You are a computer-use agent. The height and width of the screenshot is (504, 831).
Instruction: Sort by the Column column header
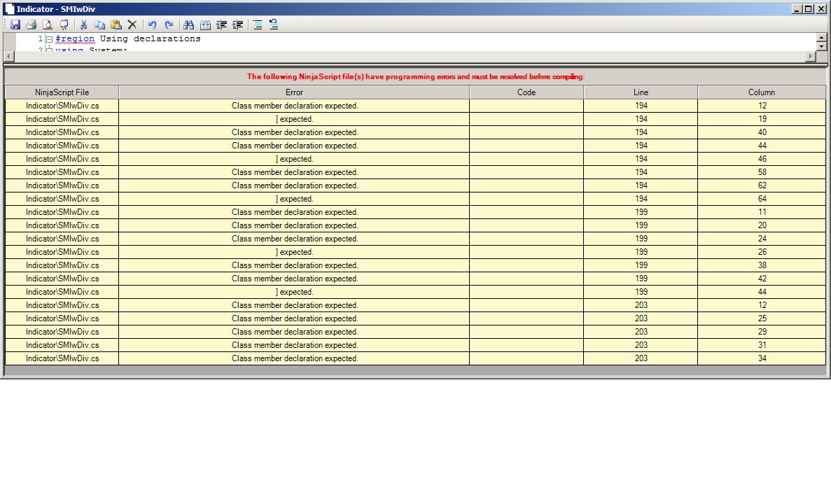click(x=762, y=92)
